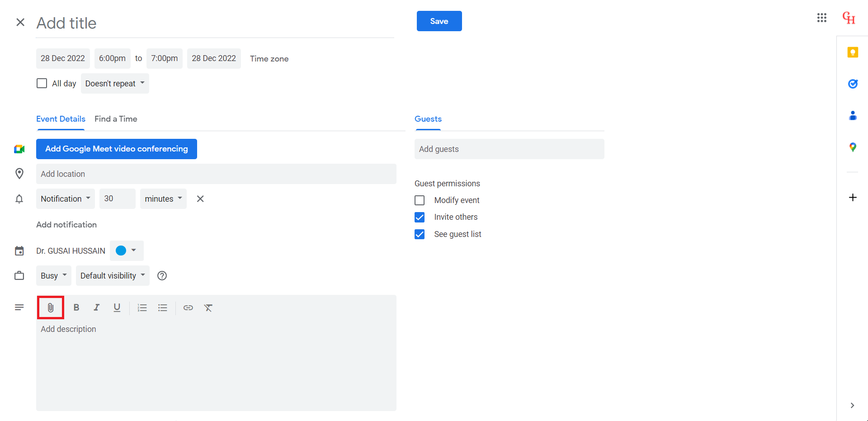Apply italic formatting to description
This screenshot has height=421, width=868.
tap(96, 308)
